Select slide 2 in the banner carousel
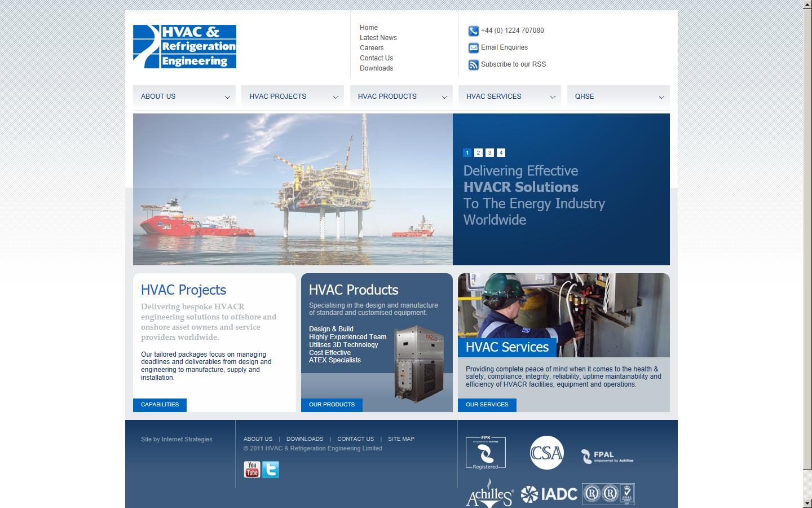 click(478, 152)
